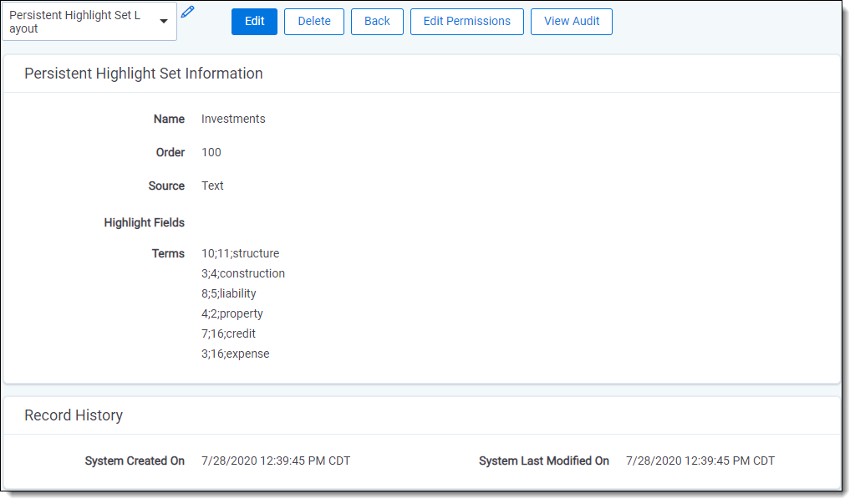Click the Persistent Highlight Set Information header

(144, 74)
